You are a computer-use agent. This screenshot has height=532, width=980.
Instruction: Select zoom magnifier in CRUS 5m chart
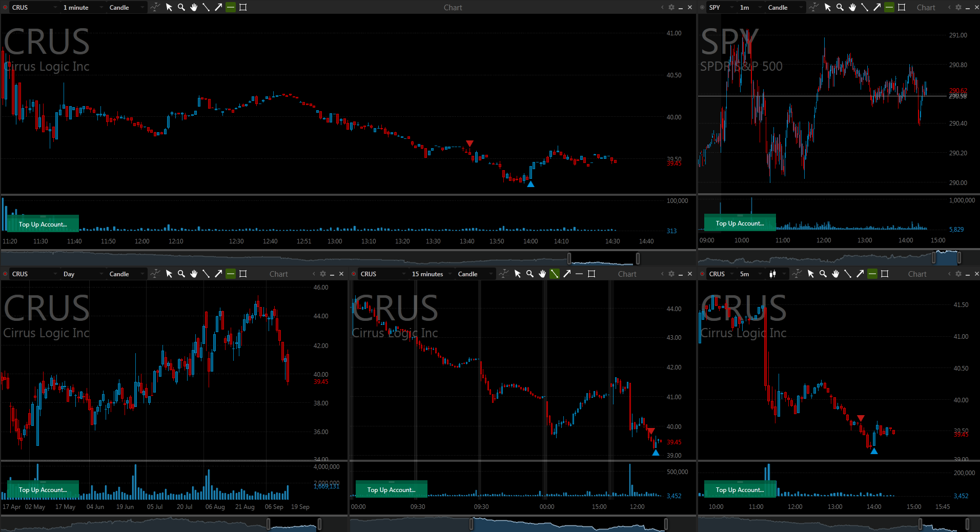pos(823,274)
